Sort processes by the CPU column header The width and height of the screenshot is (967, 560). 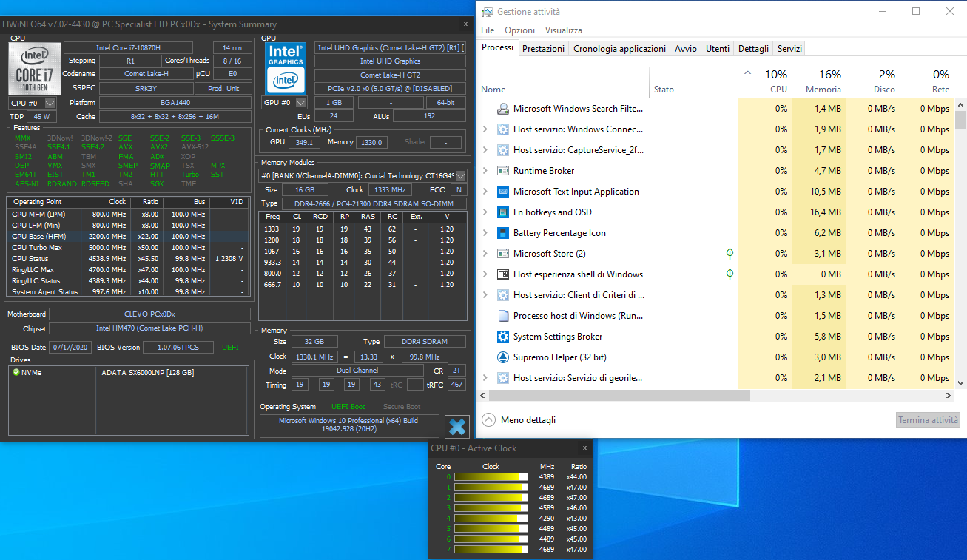pyautogui.click(x=765, y=83)
